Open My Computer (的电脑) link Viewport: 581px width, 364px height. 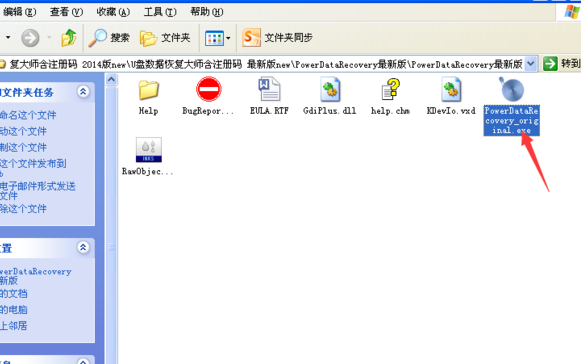(13, 310)
